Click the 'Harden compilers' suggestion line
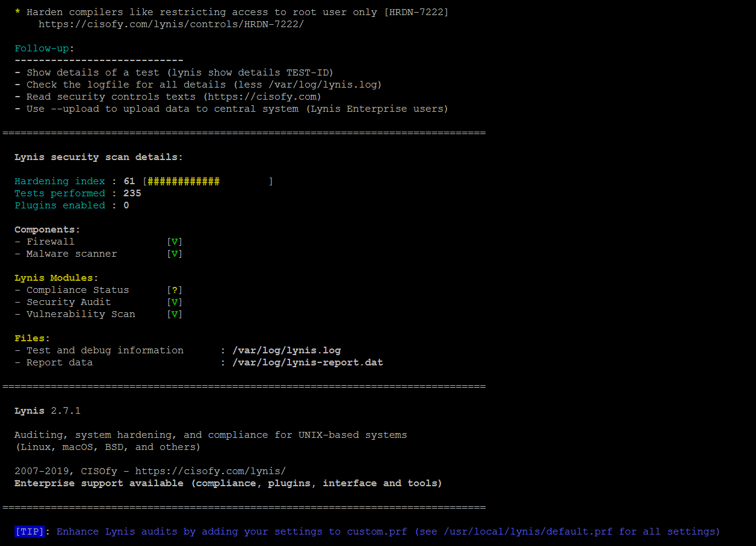 click(231, 12)
